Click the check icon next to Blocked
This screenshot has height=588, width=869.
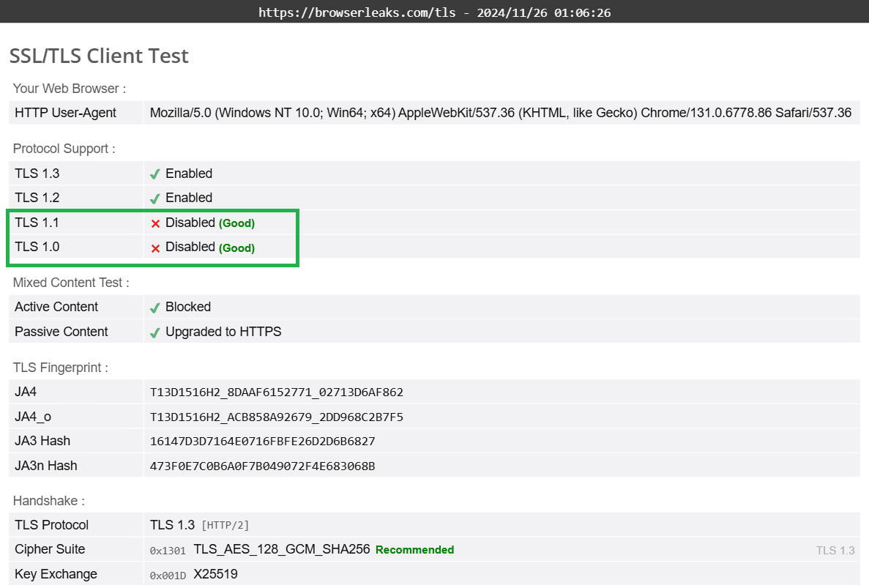point(154,308)
